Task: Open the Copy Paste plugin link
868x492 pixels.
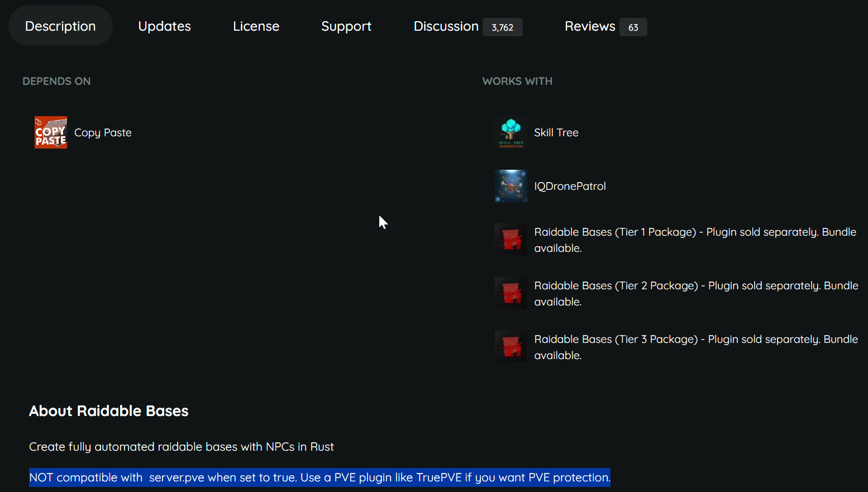Action: [x=103, y=132]
